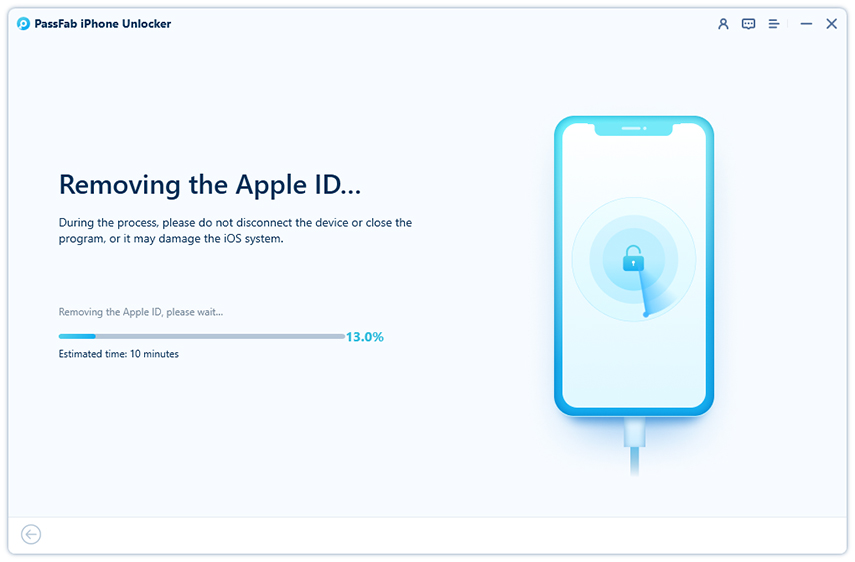This screenshot has width=855, height=562.
Task: Click the radar sweep pointer dot
Action: tap(646, 314)
